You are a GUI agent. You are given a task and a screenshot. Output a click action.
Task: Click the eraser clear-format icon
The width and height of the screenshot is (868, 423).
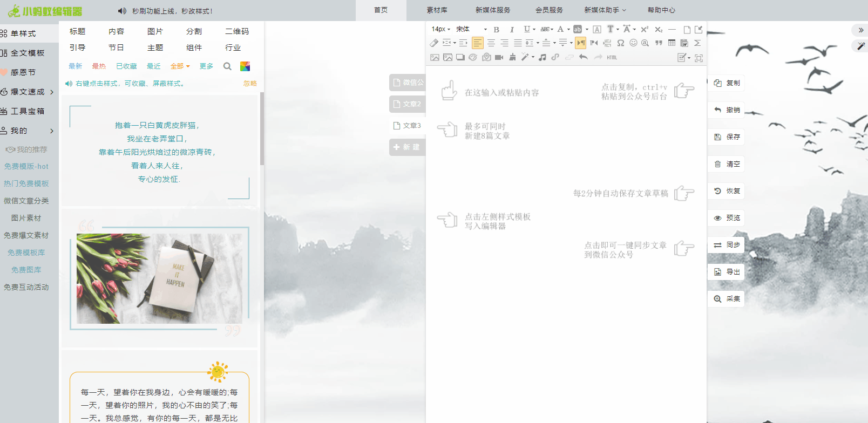(434, 43)
